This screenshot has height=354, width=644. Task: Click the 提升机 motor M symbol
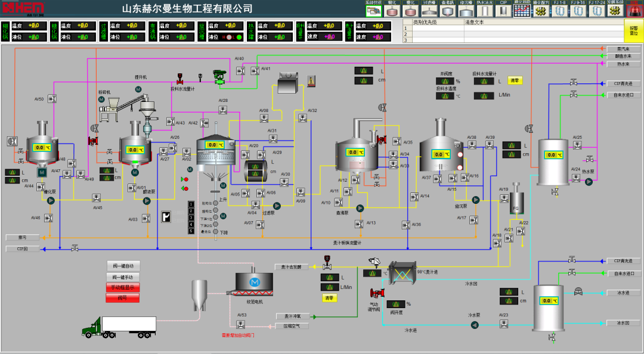coord(138,89)
